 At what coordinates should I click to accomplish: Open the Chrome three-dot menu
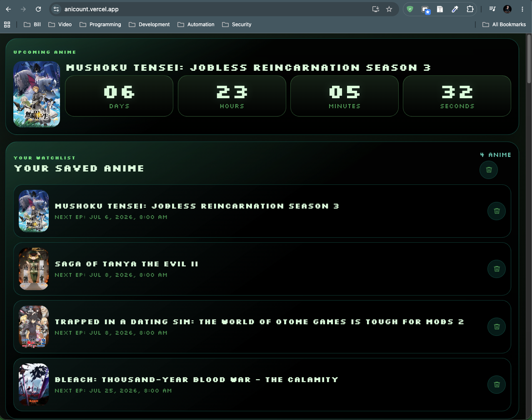tap(522, 9)
